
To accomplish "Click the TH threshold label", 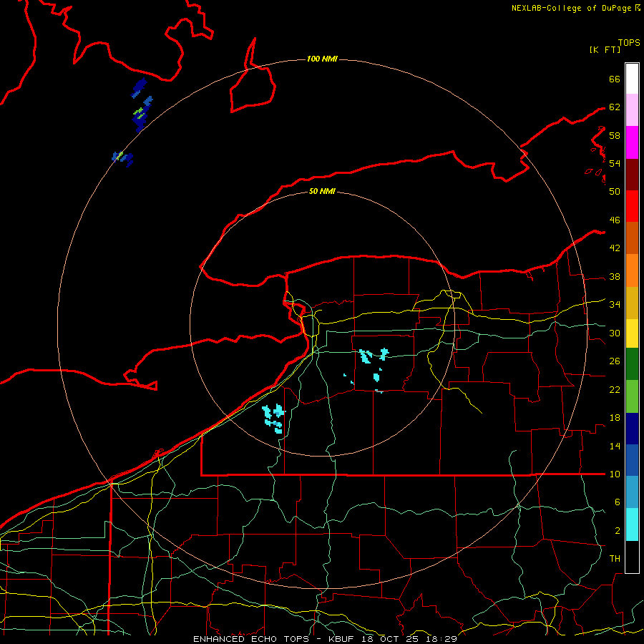I will pyautogui.click(x=615, y=559).
